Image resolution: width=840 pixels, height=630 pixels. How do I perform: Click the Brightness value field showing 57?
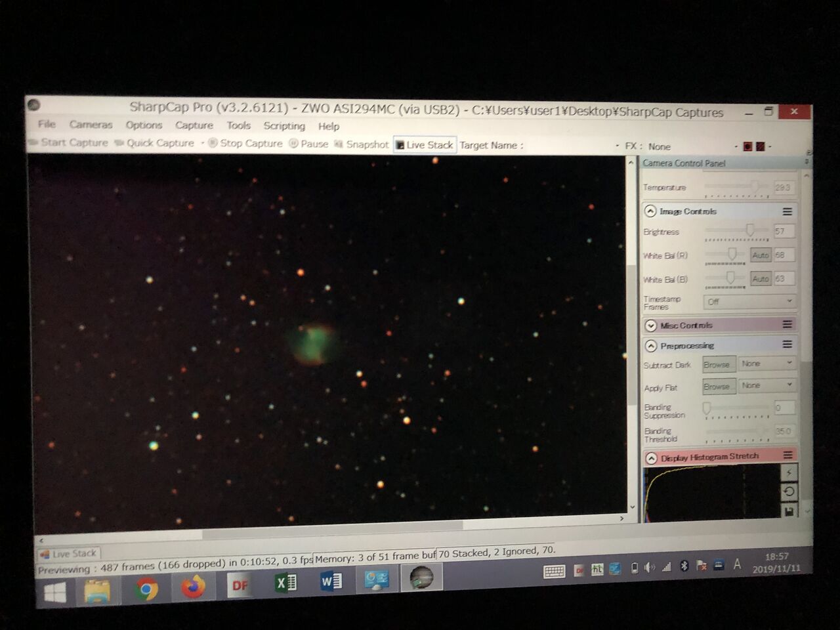coord(784,231)
